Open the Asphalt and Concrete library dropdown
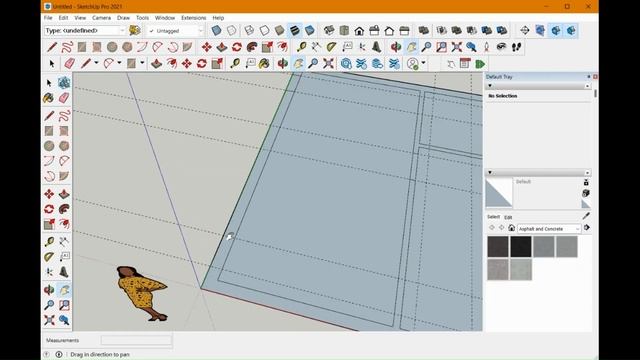The image size is (640, 360). click(x=549, y=229)
